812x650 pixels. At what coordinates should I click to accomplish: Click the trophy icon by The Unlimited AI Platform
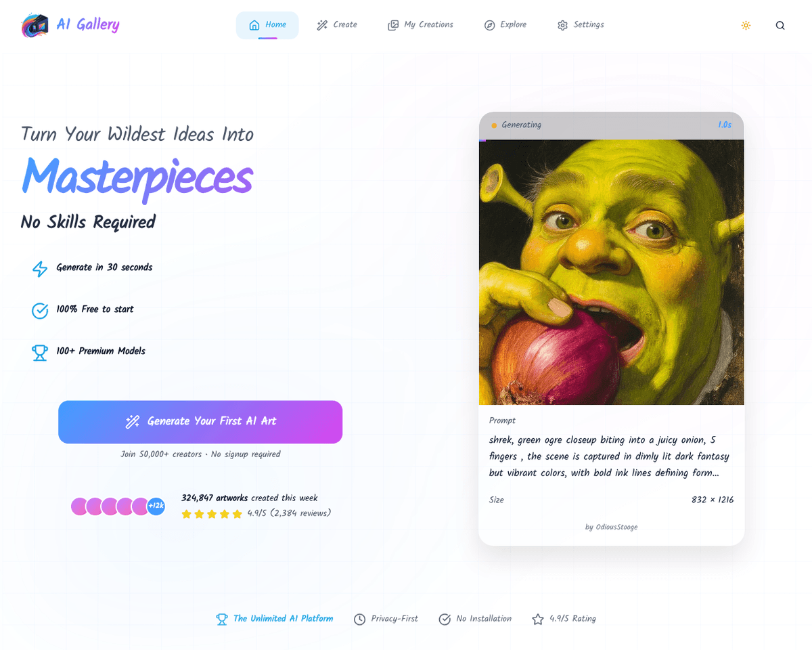tap(222, 619)
